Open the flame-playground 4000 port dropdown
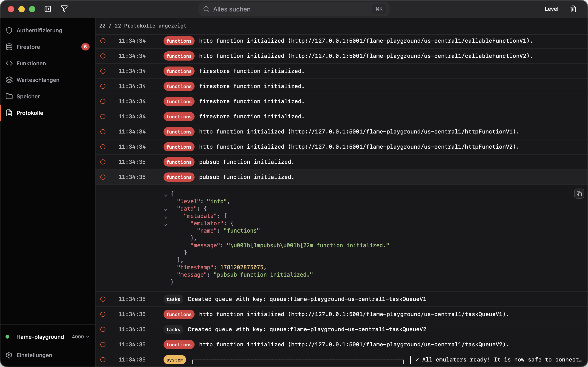588x367 pixels. click(x=81, y=337)
